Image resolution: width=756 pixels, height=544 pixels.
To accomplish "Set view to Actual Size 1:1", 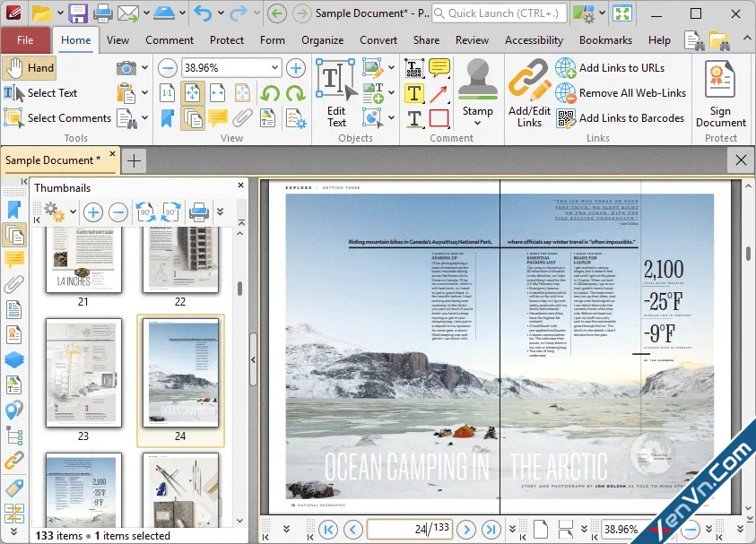I will click(x=168, y=93).
